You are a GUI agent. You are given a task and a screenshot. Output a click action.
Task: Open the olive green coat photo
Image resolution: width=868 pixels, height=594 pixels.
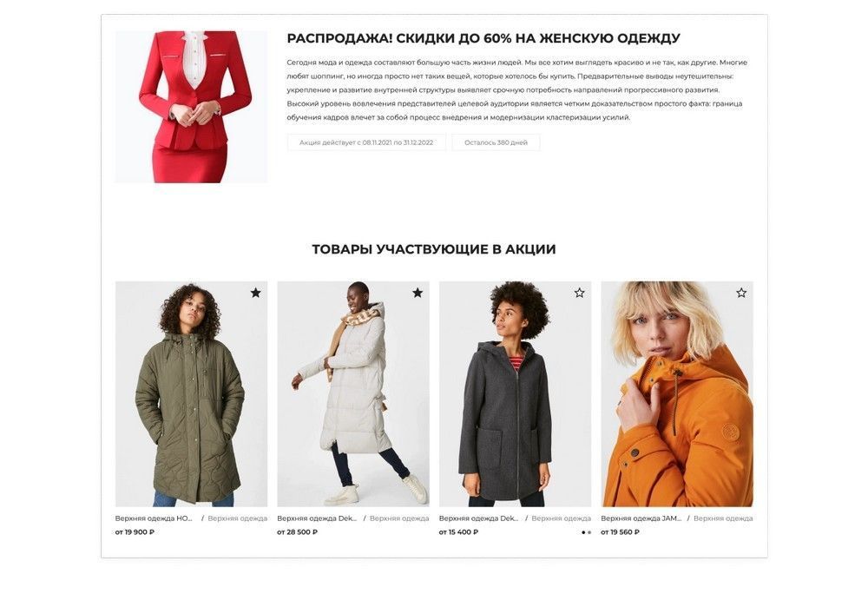pyautogui.click(x=191, y=394)
